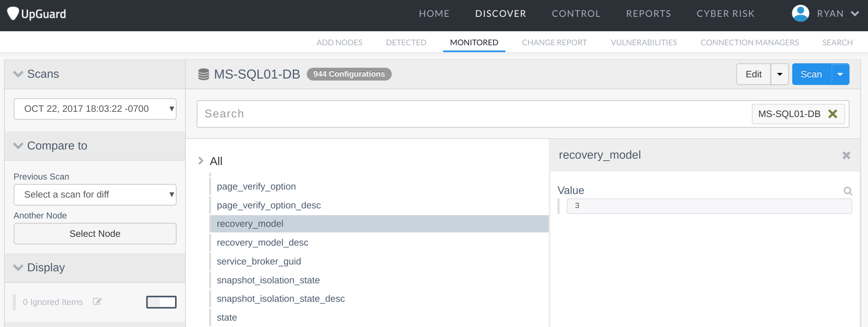Viewport: 868px width, 327px height.
Task: Open the scan date dropdown
Action: [x=95, y=109]
